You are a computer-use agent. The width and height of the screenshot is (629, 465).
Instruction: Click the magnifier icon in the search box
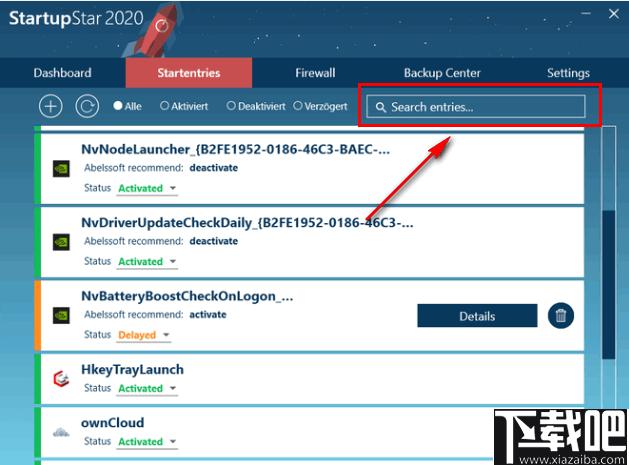(x=381, y=107)
